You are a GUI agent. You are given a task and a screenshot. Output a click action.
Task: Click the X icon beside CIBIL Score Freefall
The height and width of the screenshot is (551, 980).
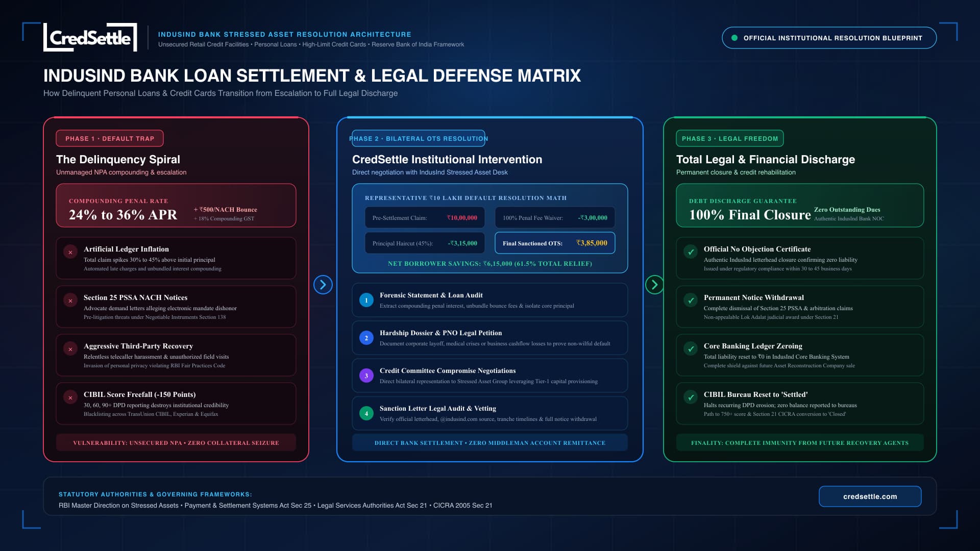(x=70, y=397)
